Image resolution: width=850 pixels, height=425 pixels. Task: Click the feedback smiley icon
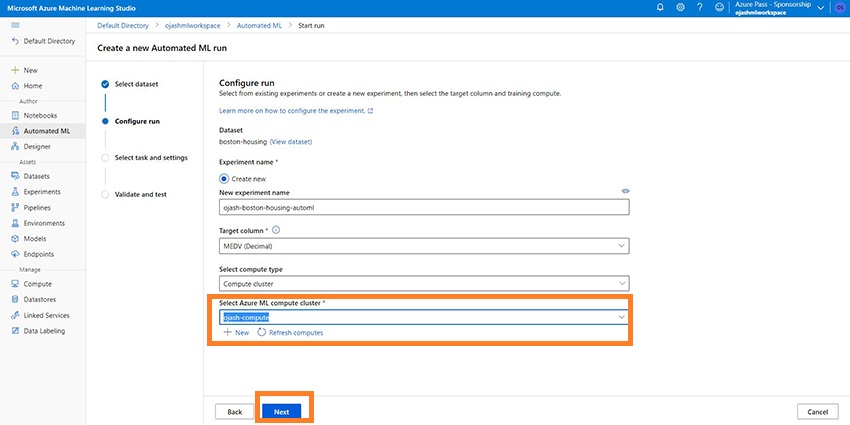719,7
